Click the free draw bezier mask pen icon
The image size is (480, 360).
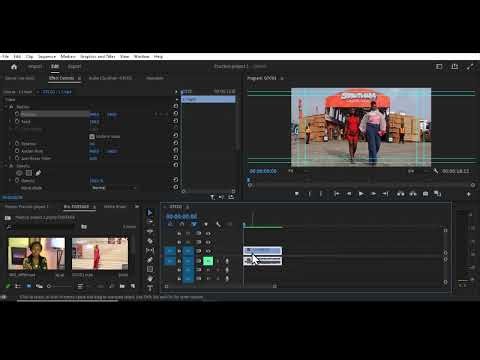click(x=38, y=173)
